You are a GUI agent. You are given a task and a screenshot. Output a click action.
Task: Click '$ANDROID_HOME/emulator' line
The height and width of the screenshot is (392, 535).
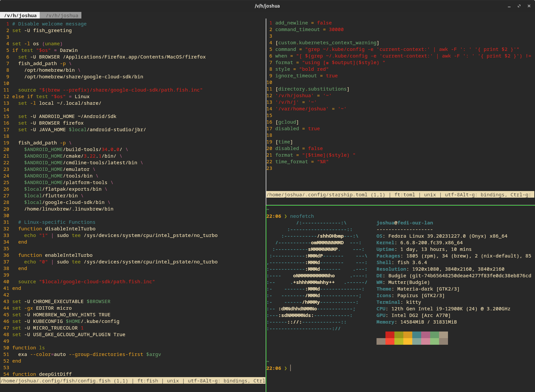60,169
